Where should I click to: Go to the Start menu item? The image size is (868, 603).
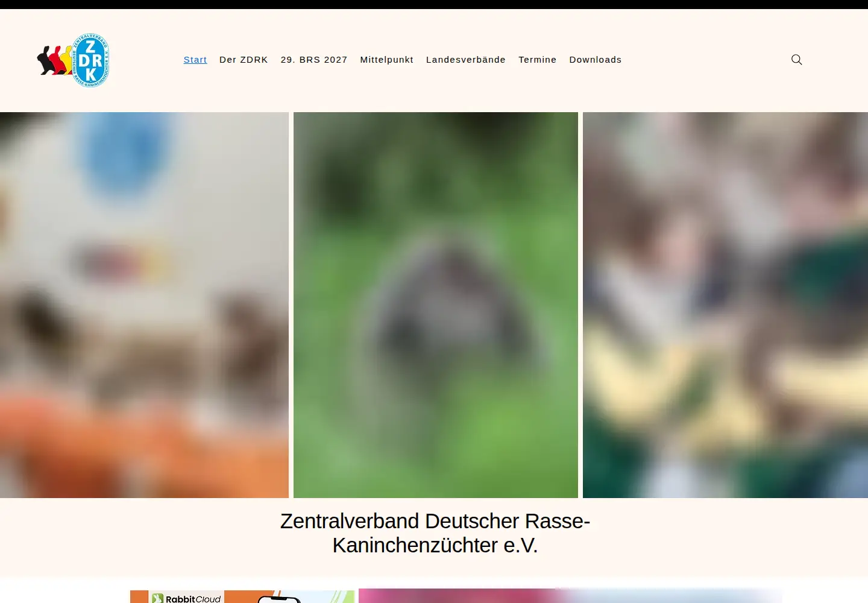click(x=195, y=60)
